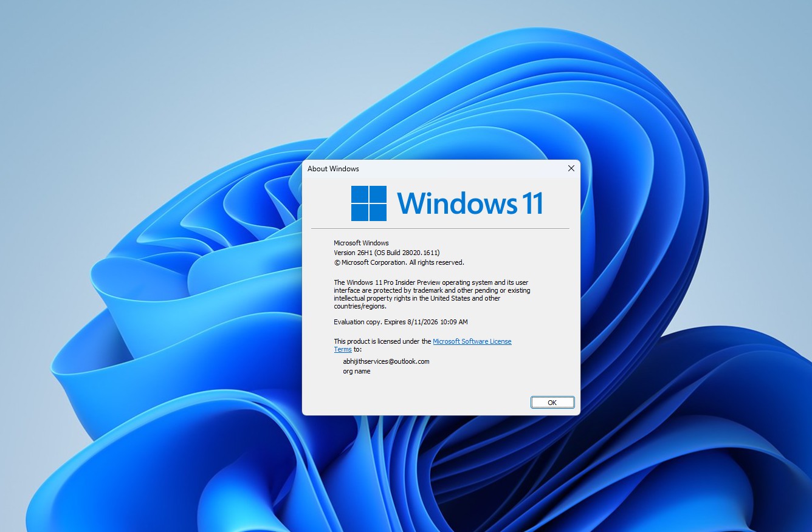Select the blue four-pane Windows square emblem
Screen dimensions: 812x532
(368, 203)
